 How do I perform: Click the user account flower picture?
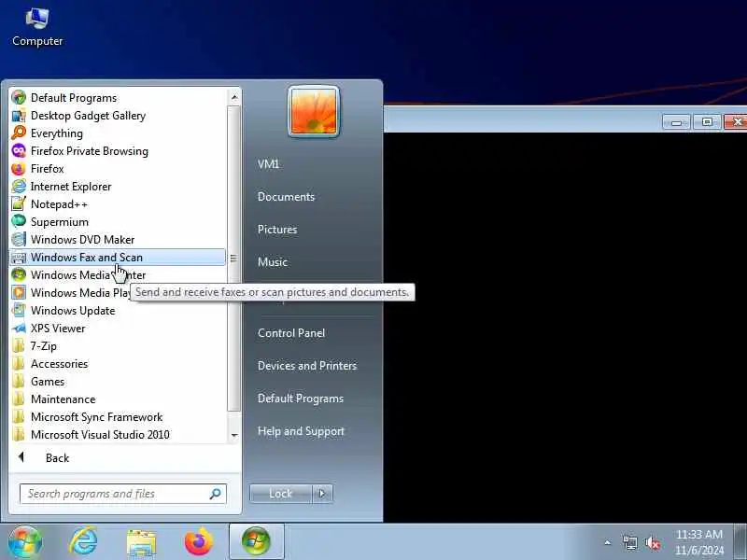[x=314, y=111]
